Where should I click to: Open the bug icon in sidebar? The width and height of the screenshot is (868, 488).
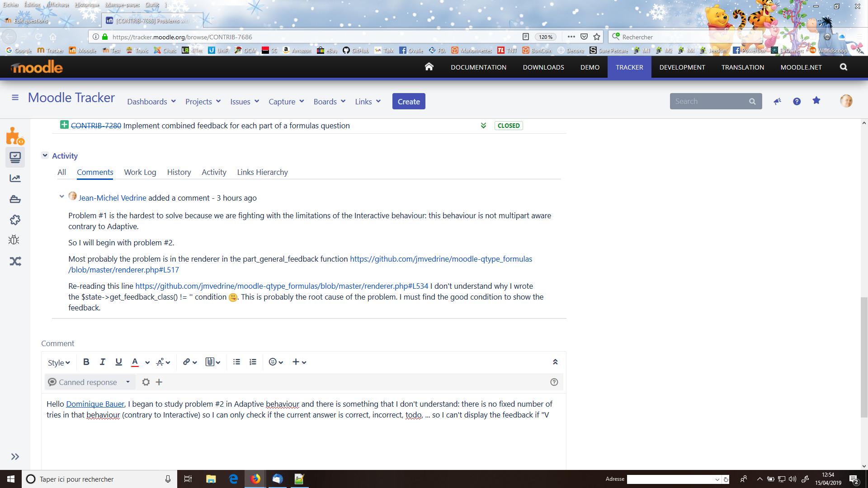pyautogui.click(x=14, y=239)
